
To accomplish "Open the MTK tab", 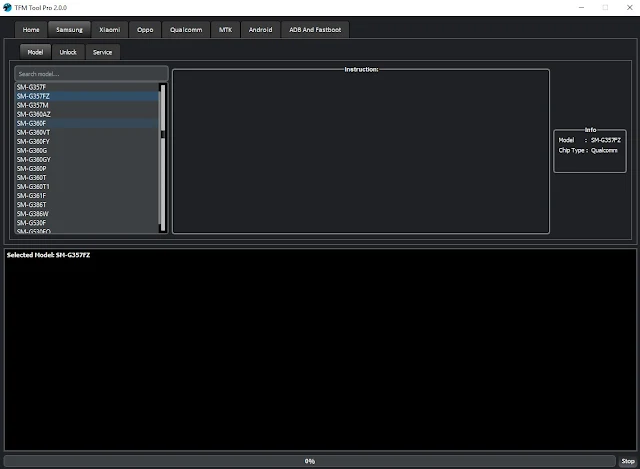I will 225,30.
